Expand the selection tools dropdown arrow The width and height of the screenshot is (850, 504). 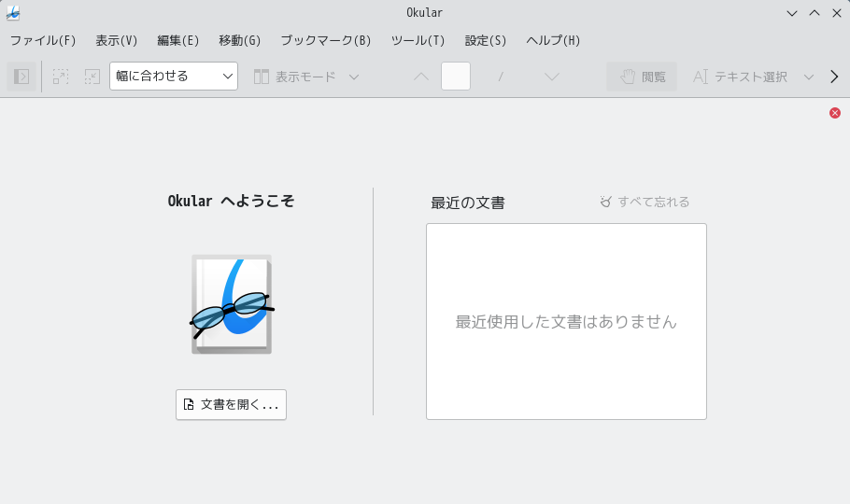point(809,77)
